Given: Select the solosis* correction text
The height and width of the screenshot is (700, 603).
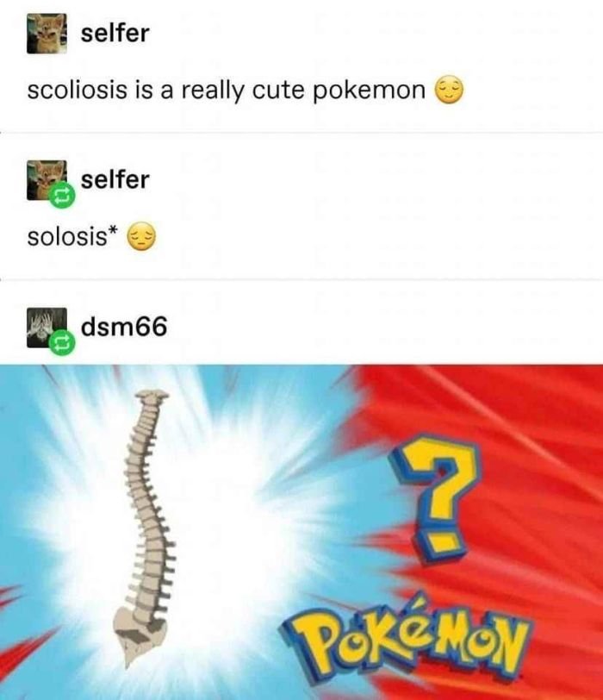Looking at the screenshot, I should tap(72, 236).
